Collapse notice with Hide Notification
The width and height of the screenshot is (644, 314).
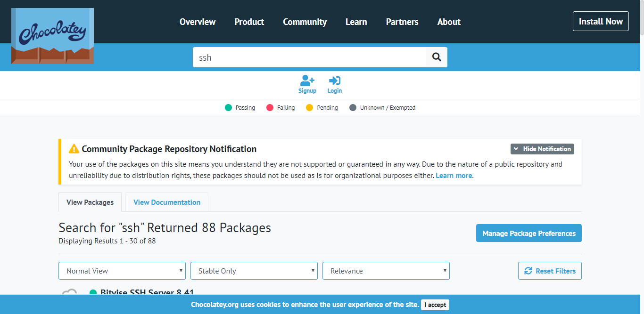click(x=542, y=149)
